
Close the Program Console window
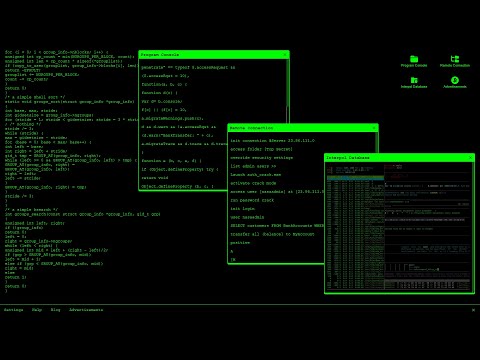285,55
